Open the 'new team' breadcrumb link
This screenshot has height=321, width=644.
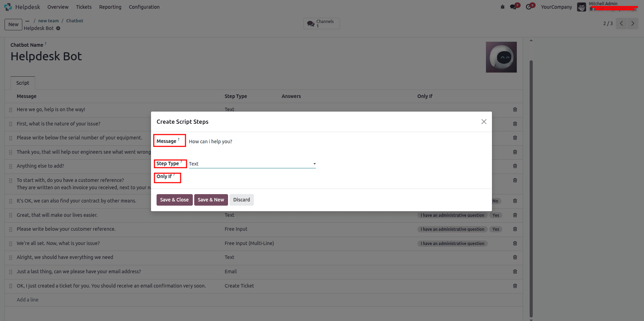[x=48, y=21]
